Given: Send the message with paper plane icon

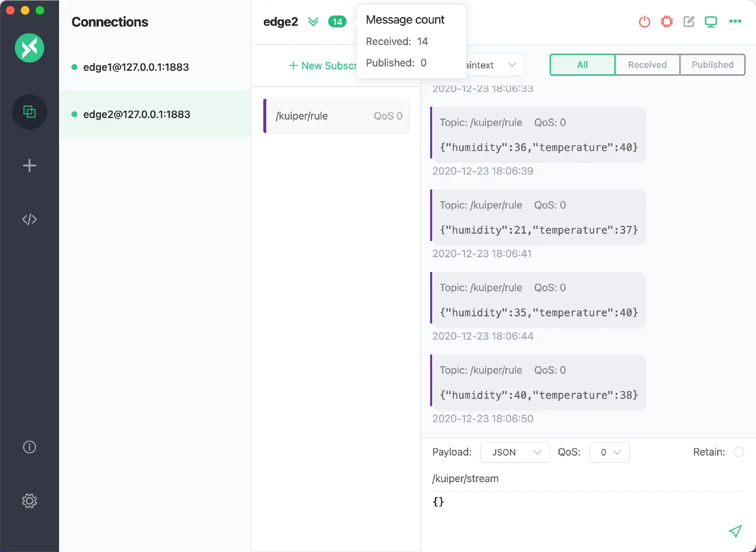Looking at the screenshot, I should tap(735, 531).
